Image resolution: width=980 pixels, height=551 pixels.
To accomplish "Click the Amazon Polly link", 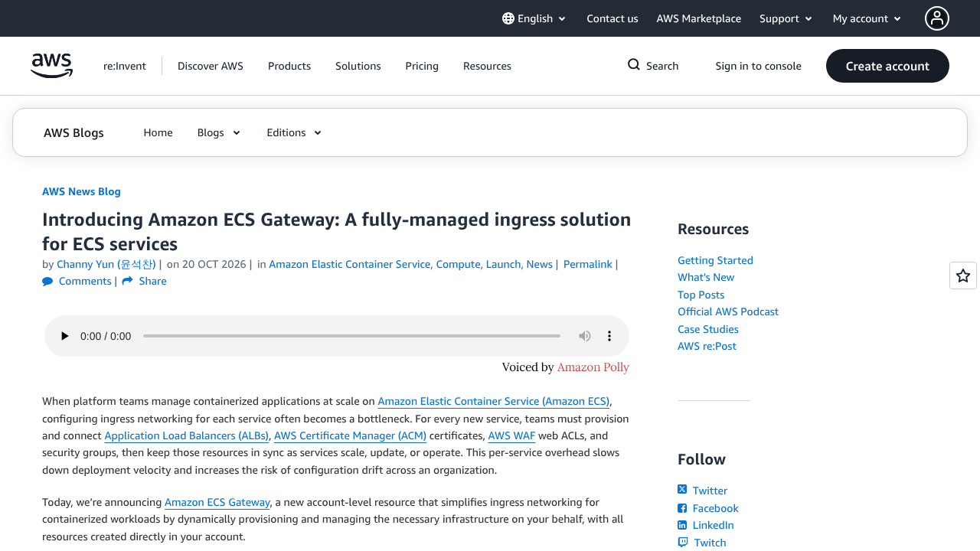I will [593, 367].
